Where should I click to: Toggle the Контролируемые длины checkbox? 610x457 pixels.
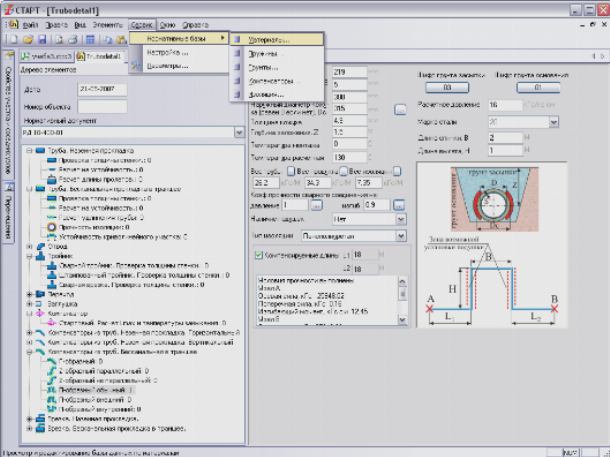[x=258, y=255]
